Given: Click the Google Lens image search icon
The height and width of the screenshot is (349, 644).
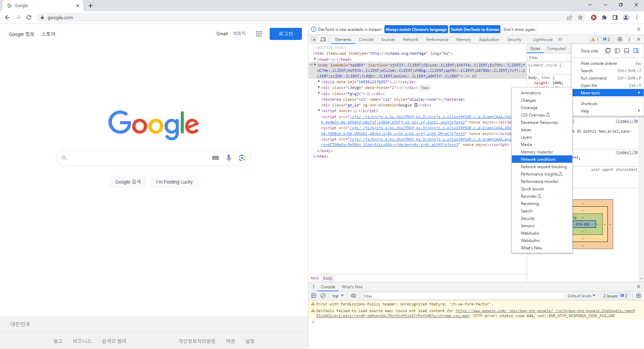Looking at the screenshot, I should pos(242,158).
